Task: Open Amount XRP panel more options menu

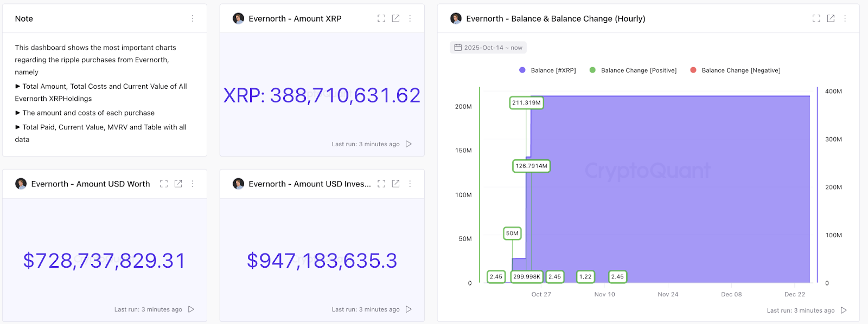Action: coord(410,18)
